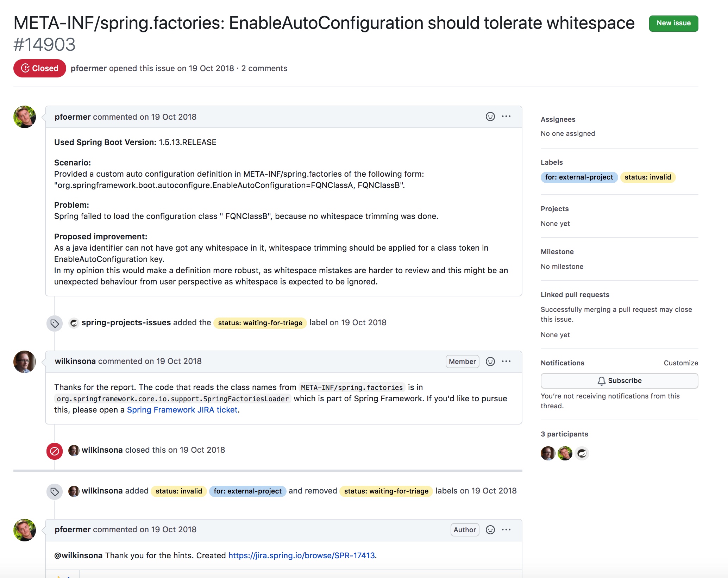Open options menu on pfoermer's first comment

[x=506, y=117]
